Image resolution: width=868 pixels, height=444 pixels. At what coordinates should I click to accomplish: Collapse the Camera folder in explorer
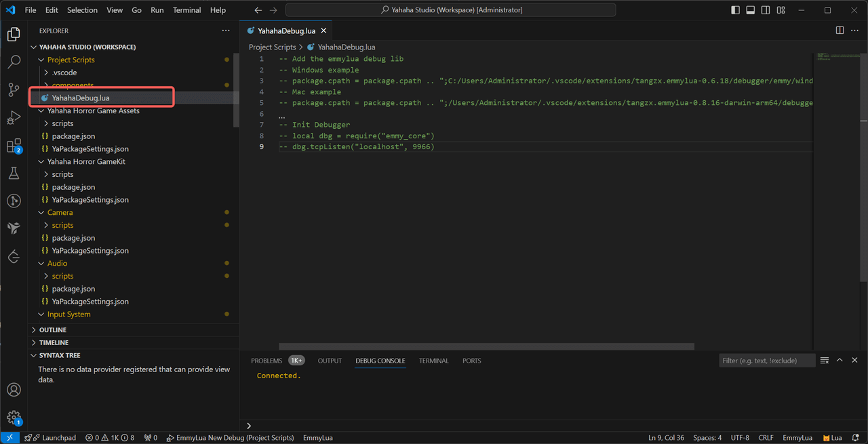(60, 212)
